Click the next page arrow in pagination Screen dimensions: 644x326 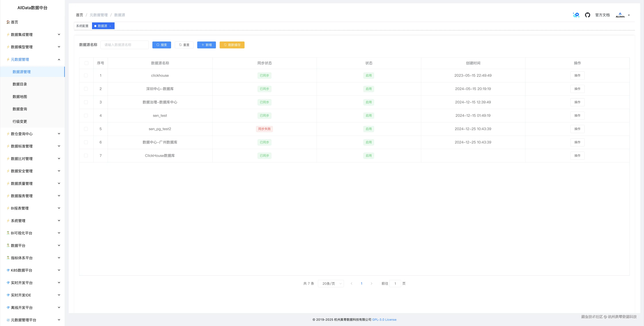pyautogui.click(x=371, y=283)
